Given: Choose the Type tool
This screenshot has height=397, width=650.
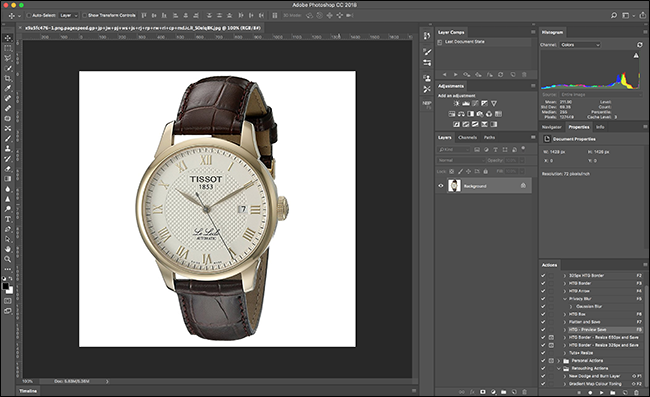Looking at the screenshot, I should click(x=8, y=219).
